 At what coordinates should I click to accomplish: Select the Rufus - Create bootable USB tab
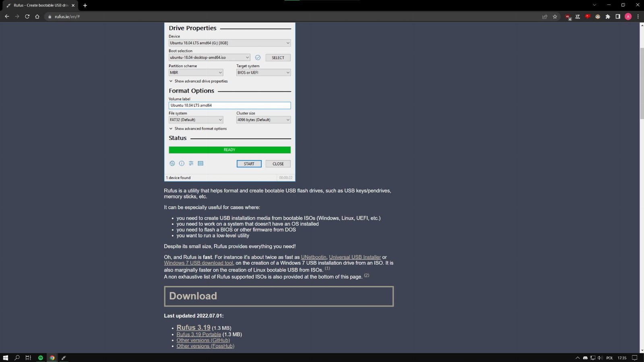click(40, 5)
